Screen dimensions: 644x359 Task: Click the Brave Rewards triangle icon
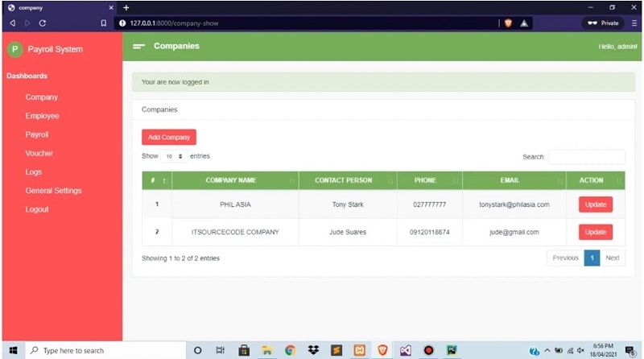524,23
